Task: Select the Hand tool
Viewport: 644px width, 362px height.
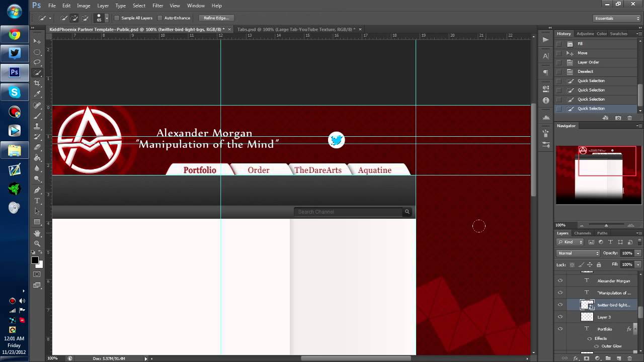Action: [x=37, y=233]
